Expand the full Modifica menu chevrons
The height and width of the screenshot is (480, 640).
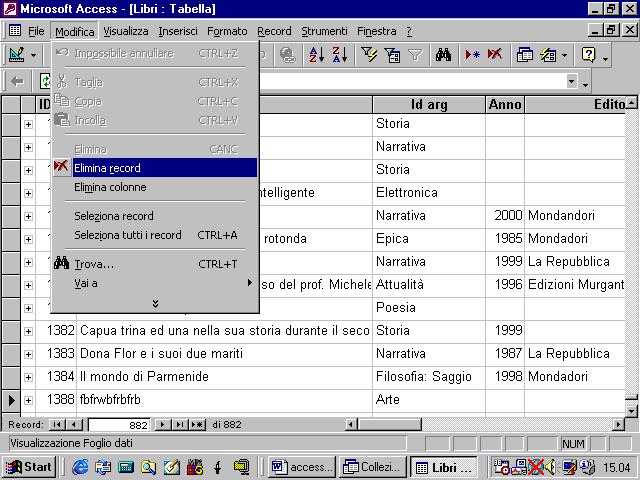tap(155, 304)
